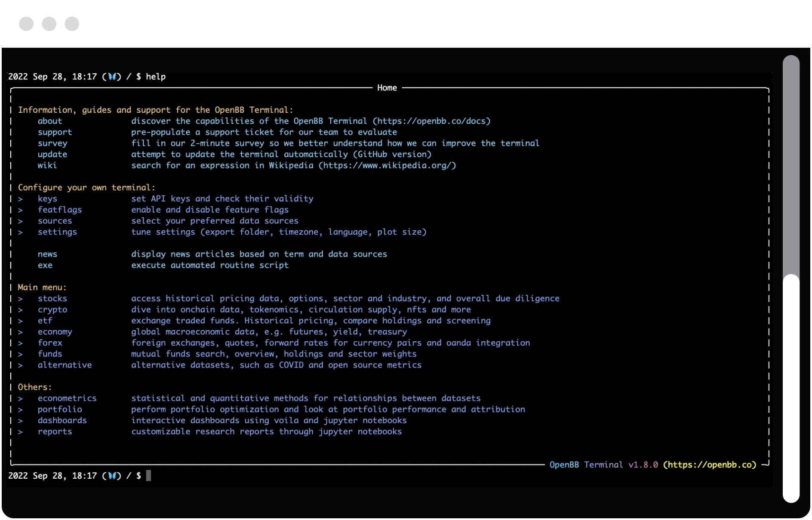Click the arrow beside 'economy'

click(x=20, y=332)
